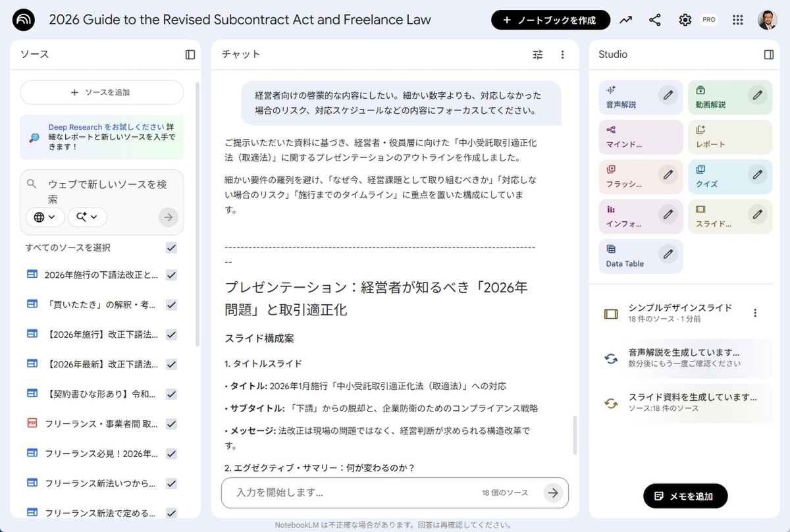Expand the search mode dropdown
790x532 pixels.
click(x=87, y=217)
